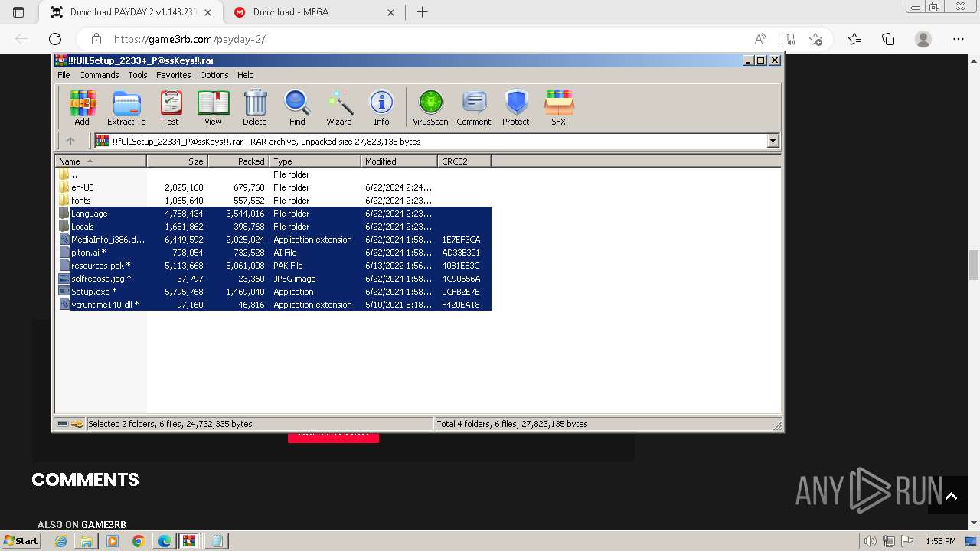Image resolution: width=980 pixels, height=551 pixels.
Task: Select the MediaInfo_i386 dll file
Action: pyautogui.click(x=273, y=240)
